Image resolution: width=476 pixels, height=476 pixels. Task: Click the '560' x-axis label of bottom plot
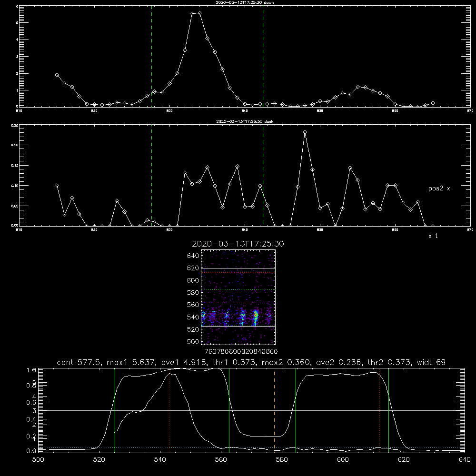coord(221,460)
